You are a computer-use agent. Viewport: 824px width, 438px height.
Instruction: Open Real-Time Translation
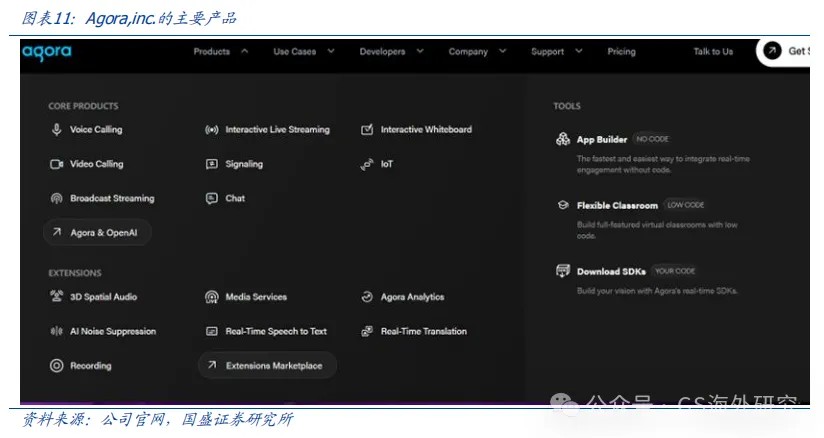[424, 331]
